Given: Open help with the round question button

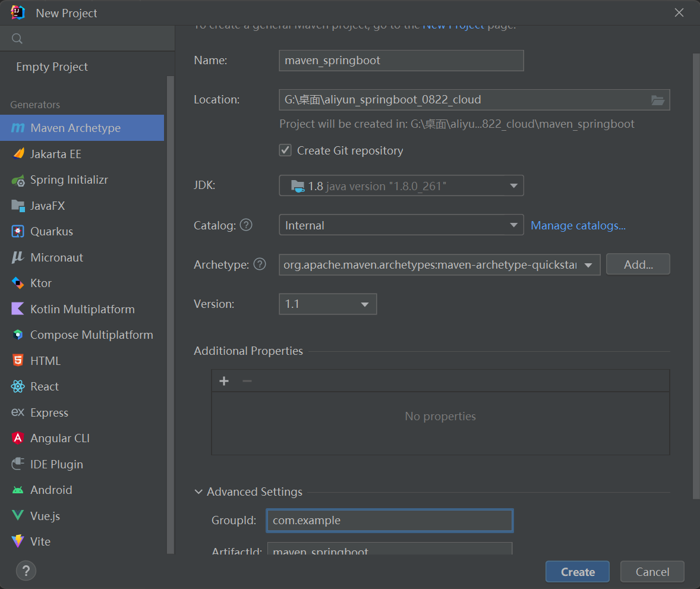Looking at the screenshot, I should 26,571.
